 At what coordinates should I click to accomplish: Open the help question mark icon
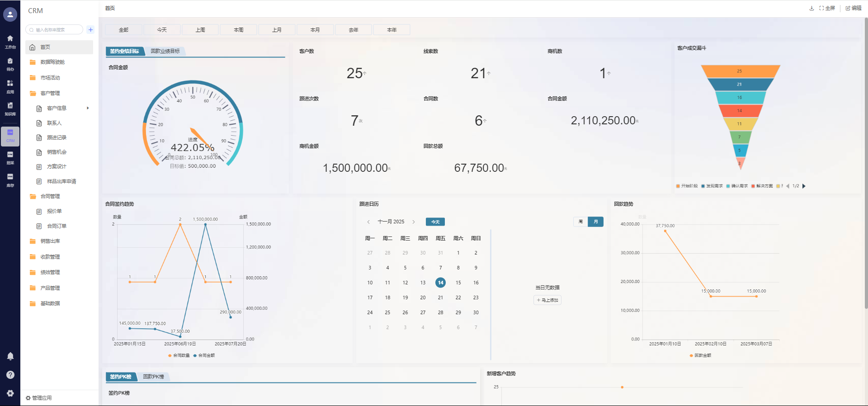(x=10, y=375)
